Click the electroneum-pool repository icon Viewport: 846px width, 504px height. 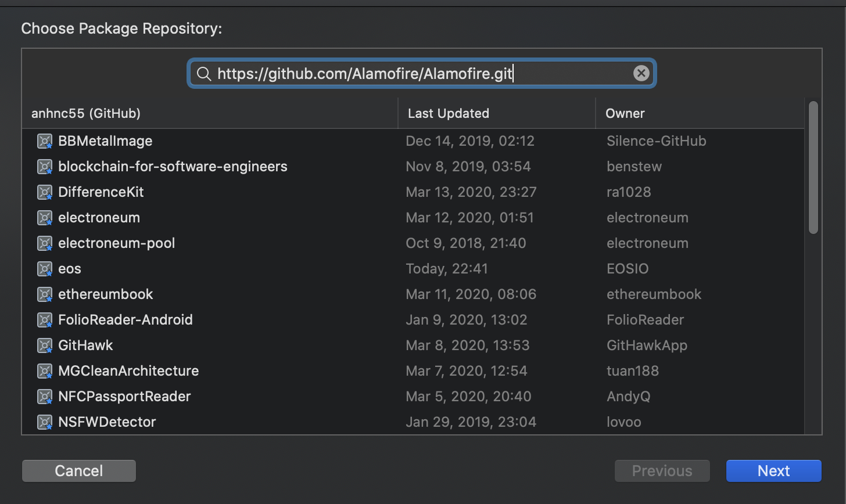click(x=45, y=243)
